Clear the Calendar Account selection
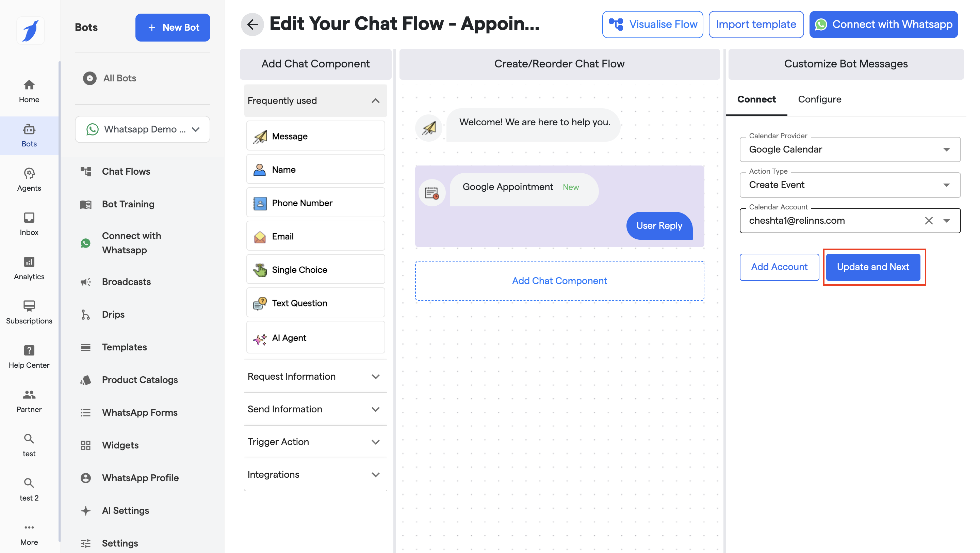Viewport: 980px width, 553px height. (x=929, y=220)
